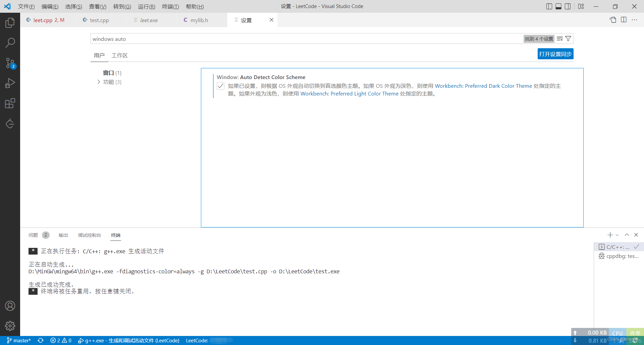Viewport: 644px width, 345px height.
Task: Clear the settings search input
Action: click(x=560, y=39)
